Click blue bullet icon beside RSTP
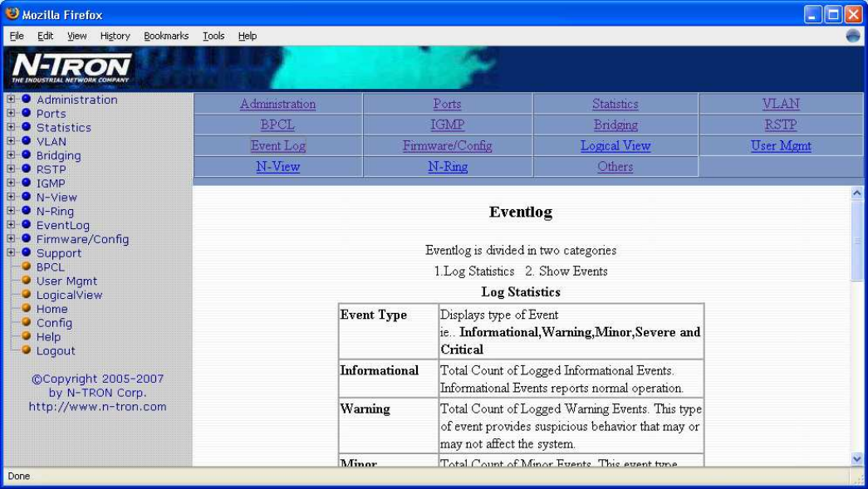Image resolution: width=868 pixels, height=489 pixels. [26, 169]
